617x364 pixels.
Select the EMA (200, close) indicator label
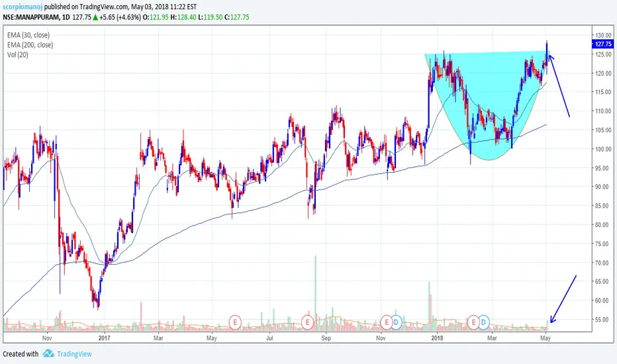(30, 45)
